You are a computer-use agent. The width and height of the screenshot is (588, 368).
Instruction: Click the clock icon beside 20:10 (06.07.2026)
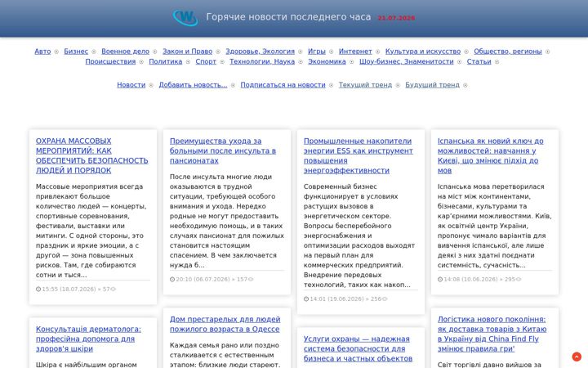coord(172,280)
